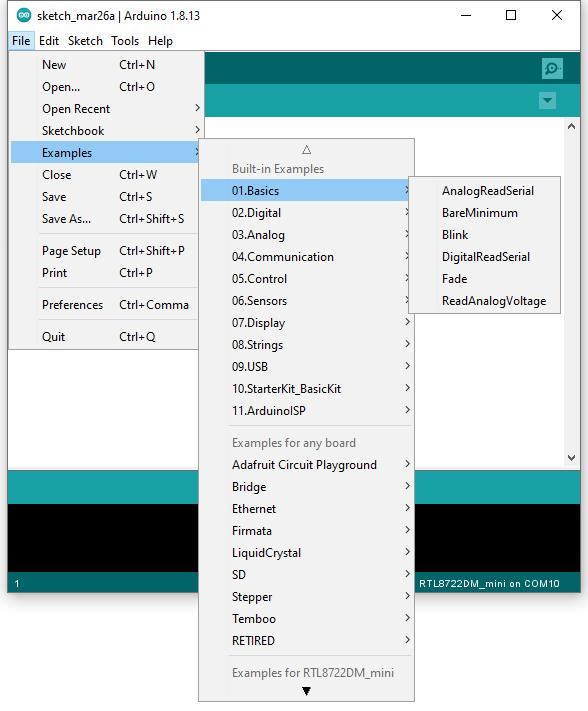The width and height of the screenshot is (588, 711).
Task: Select the Examples menu entry
Action: tap(105, 153)
